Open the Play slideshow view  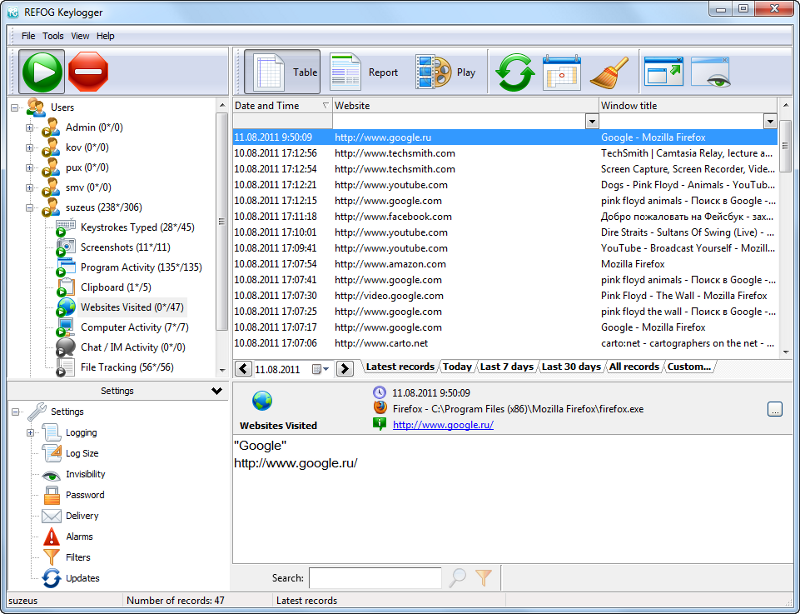pos(446,73)
